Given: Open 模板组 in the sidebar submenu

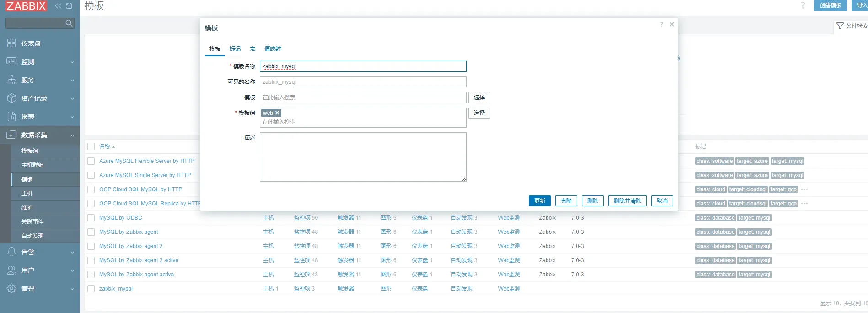Looking at the screenshot, I should pos(30,151).
